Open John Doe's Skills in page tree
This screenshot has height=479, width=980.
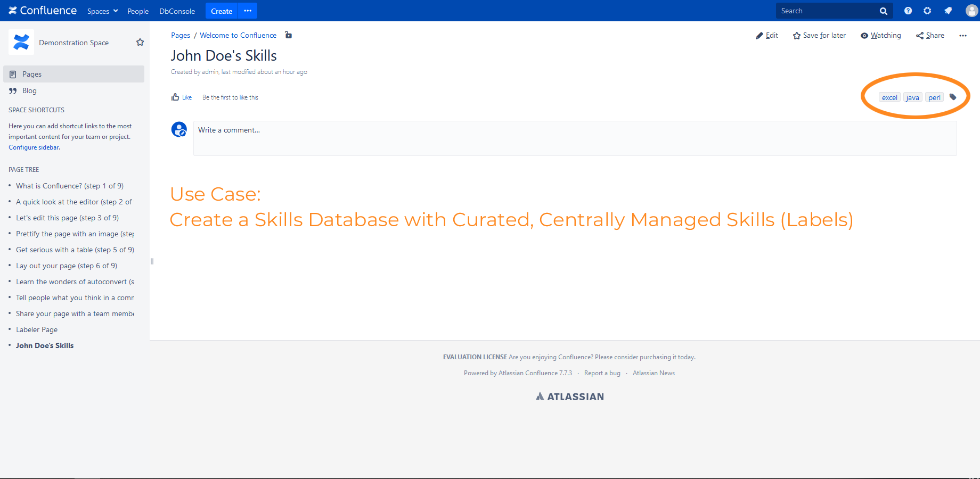[x=45, y=345]
